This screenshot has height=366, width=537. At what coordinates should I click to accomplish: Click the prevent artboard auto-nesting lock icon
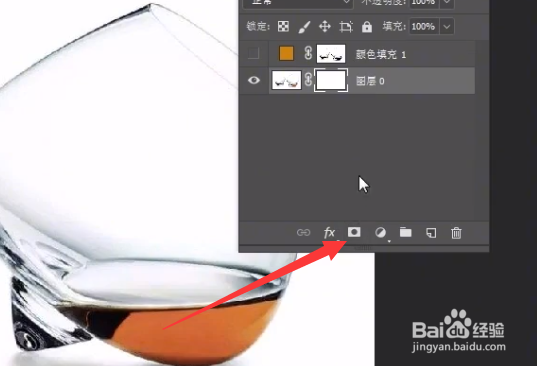346,27
